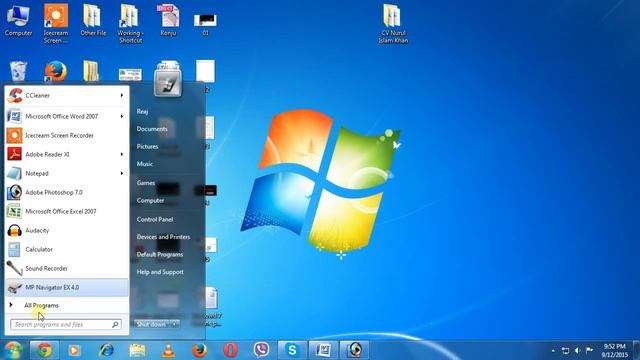Open Action Center flag icon
This screenshot has height=360, width=640.
point(589,350)
